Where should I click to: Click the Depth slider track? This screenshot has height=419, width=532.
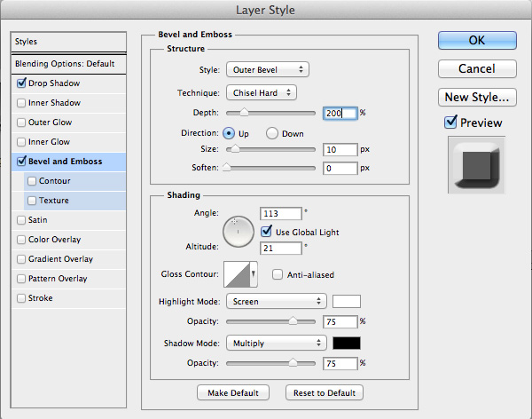[x=271, y=114]
